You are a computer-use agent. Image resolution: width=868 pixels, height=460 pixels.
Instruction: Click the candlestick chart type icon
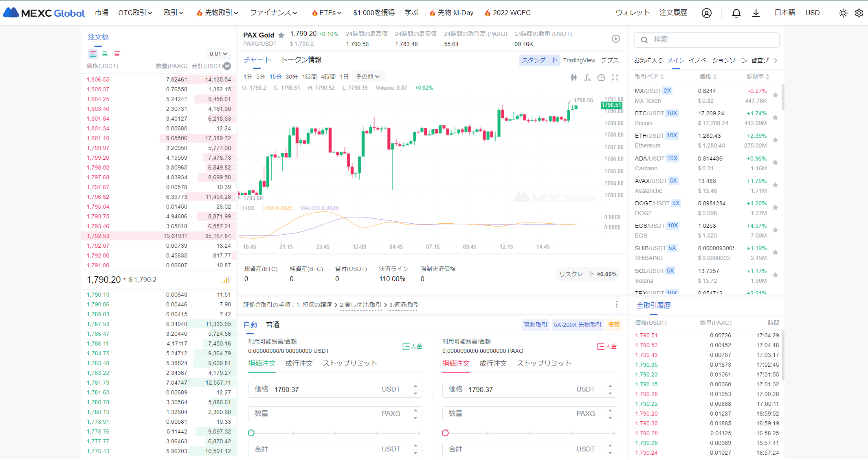coord(574,77)
